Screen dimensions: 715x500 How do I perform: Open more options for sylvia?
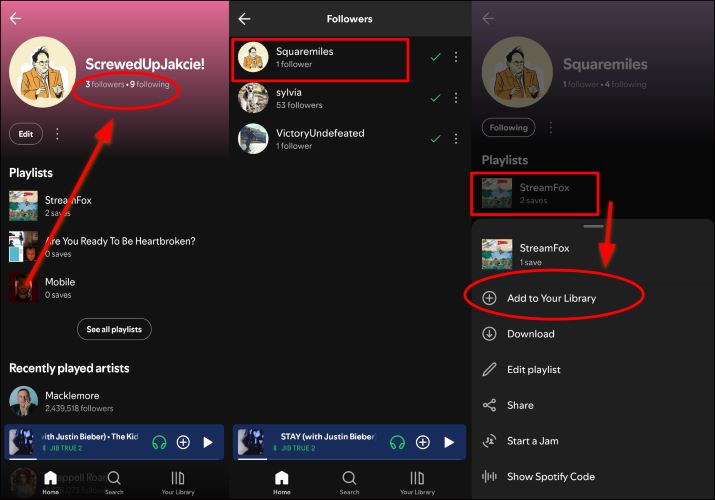point(456,98)
